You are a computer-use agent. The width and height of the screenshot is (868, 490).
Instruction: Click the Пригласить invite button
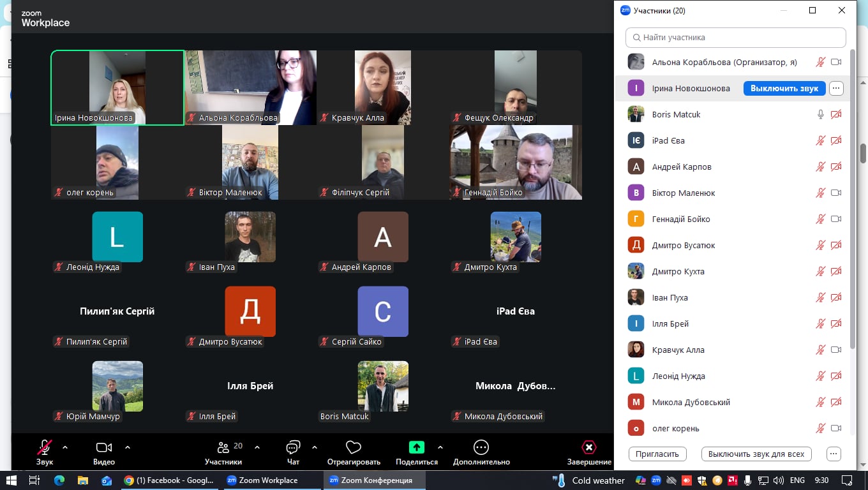(657, 454)
